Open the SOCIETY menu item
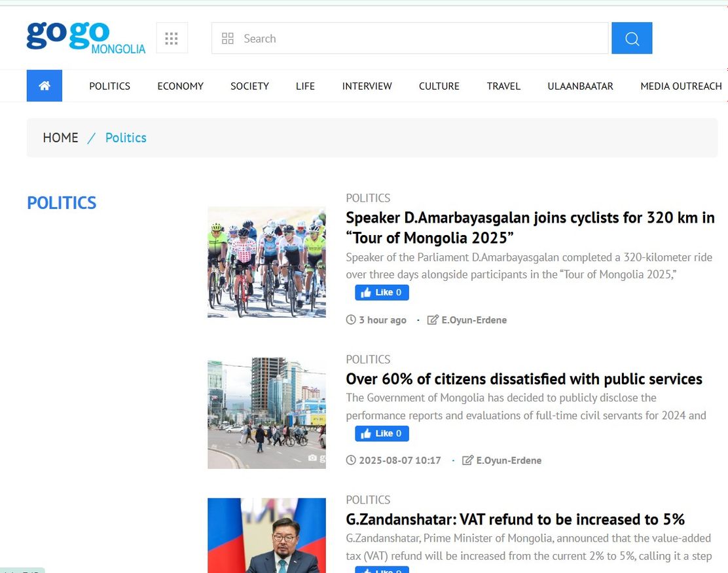728x573 pixels. tap(250, 86)
